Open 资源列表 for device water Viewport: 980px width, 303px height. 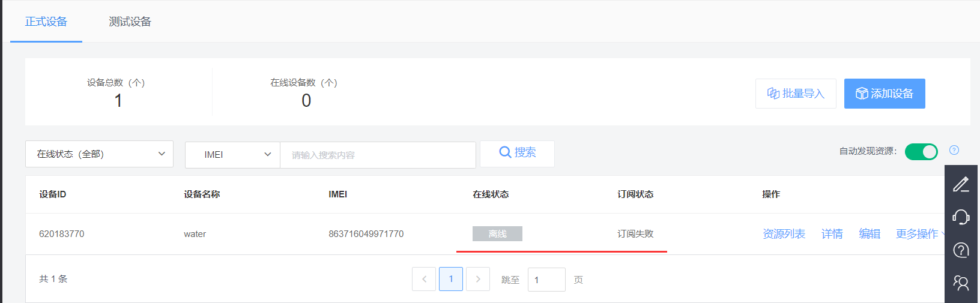[784, 234]
